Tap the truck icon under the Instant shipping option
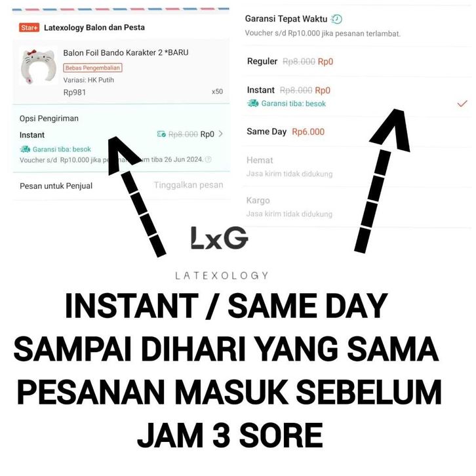476x476 pixels. (252, 104)
